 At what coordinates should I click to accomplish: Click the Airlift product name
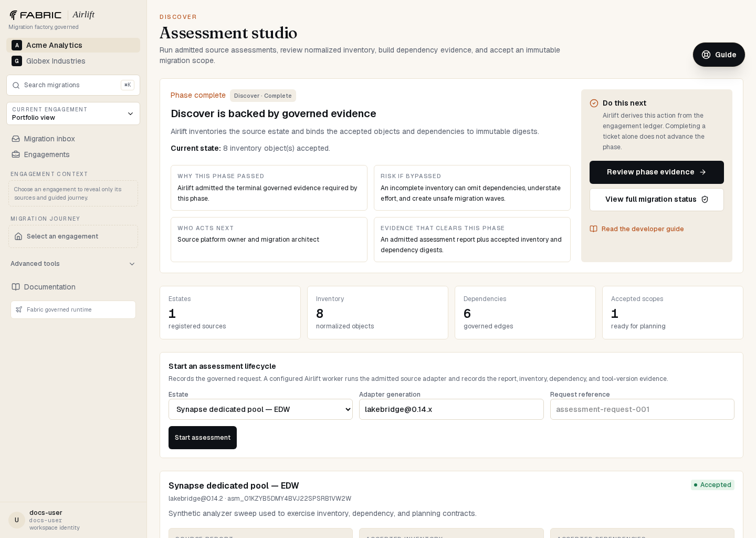click(83, 15)
